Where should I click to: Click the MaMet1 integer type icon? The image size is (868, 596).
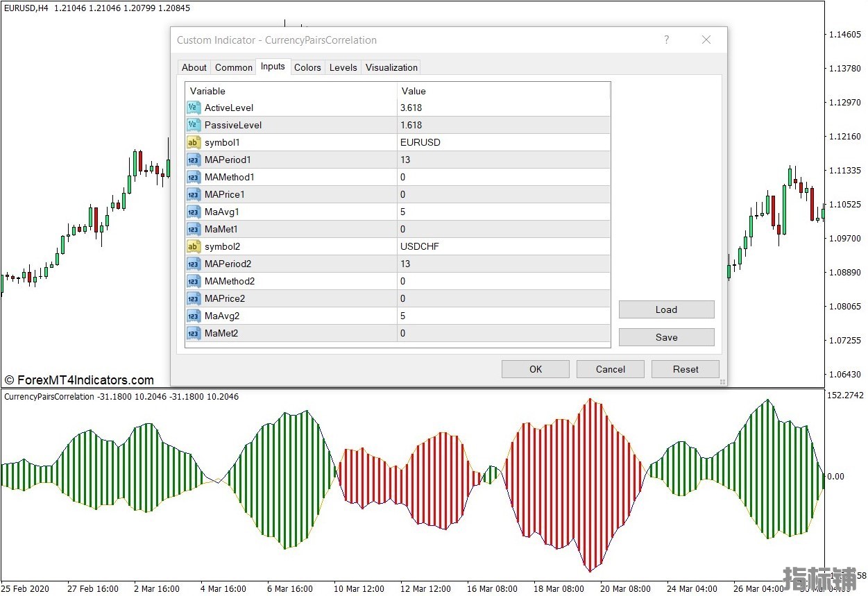194,229
